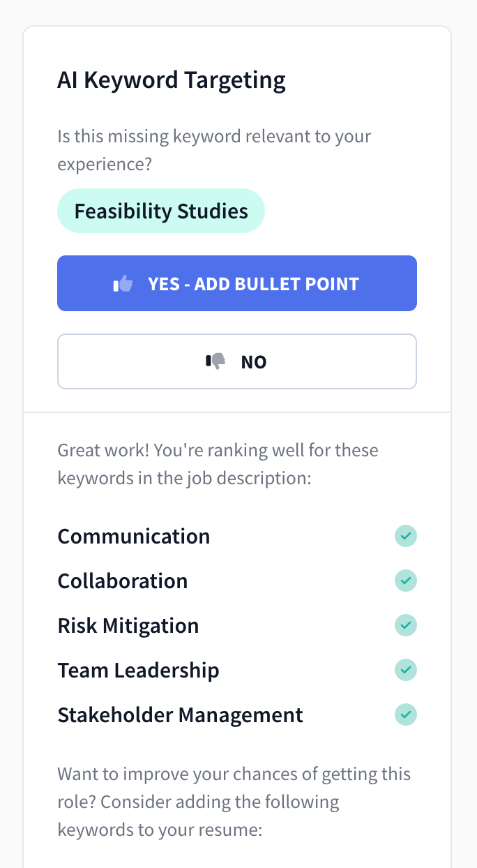The width and height of the screenshot is (477, 868).
Task: Click thumbs-down icon on No button
Action: [215, 361]
